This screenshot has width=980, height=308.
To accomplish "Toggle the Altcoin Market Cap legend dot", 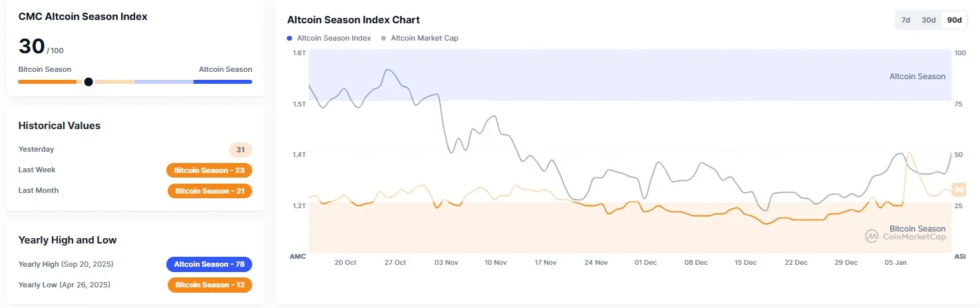I will point(383,38).
